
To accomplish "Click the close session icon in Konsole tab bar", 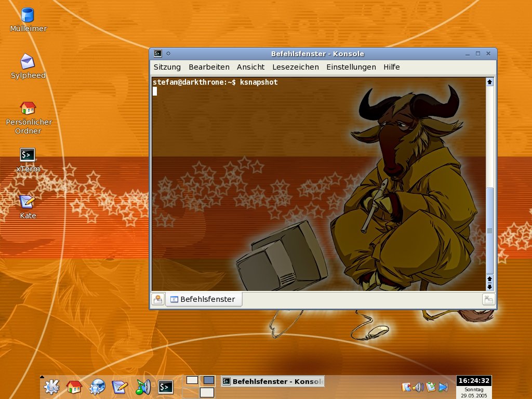I will click(x=488, y=299).
